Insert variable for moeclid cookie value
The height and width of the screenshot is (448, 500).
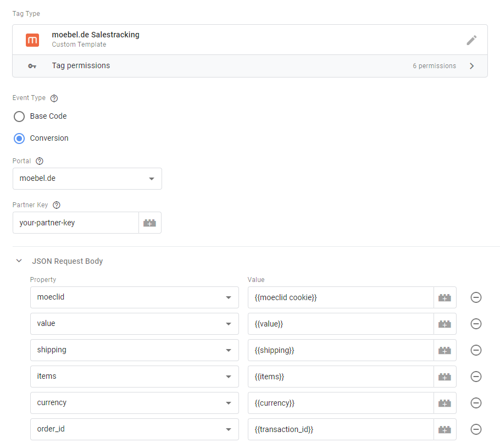pos(445,298)
